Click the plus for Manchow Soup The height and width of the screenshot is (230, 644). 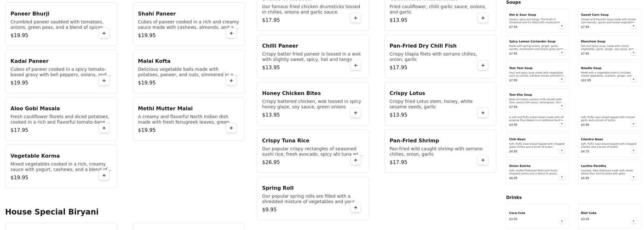click(x=633, y=52)
